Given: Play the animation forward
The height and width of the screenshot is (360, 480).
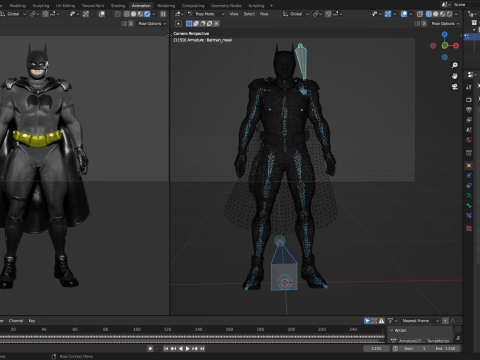Looking at the screenshot, I should point(188,348).
